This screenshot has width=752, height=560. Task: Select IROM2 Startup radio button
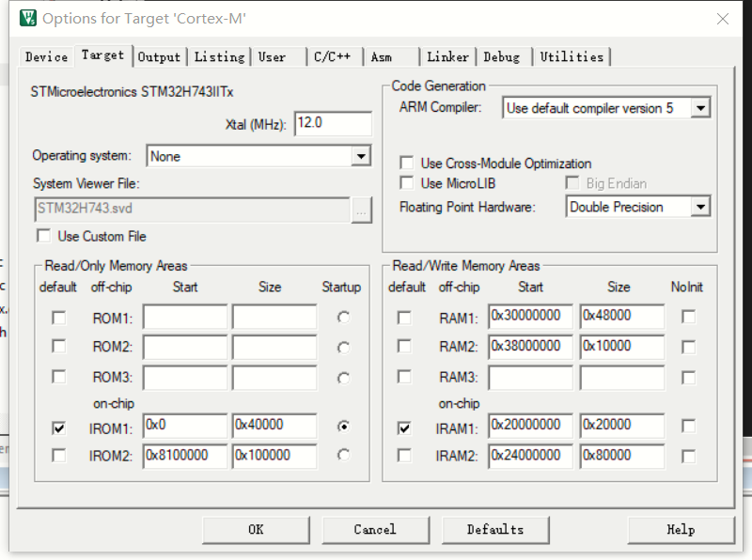click(x=343, y=455)
